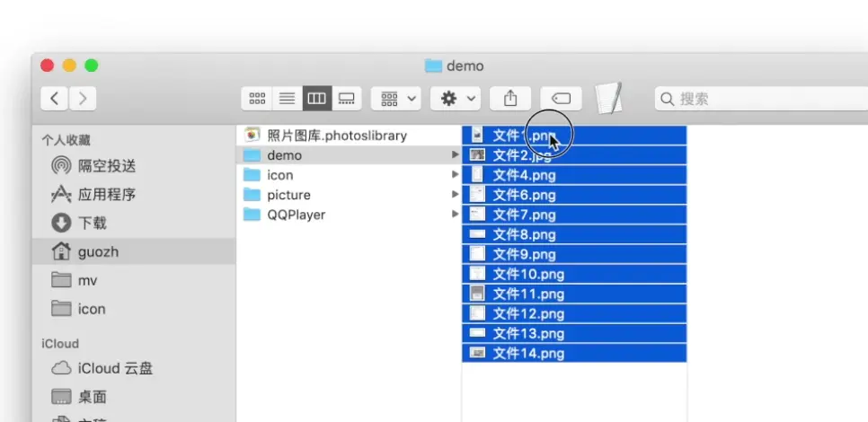Close the Finder window with red button
868x422 pixels.
[x=47, y=66]
